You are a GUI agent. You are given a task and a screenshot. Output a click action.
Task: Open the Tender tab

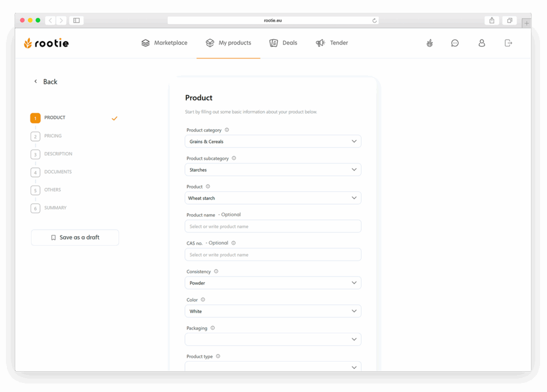coord(332,43)
